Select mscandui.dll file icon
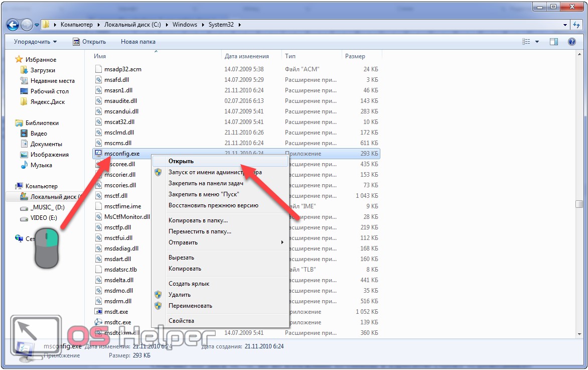The height and width of the screenshot is (370, 588). click(98, 111)
